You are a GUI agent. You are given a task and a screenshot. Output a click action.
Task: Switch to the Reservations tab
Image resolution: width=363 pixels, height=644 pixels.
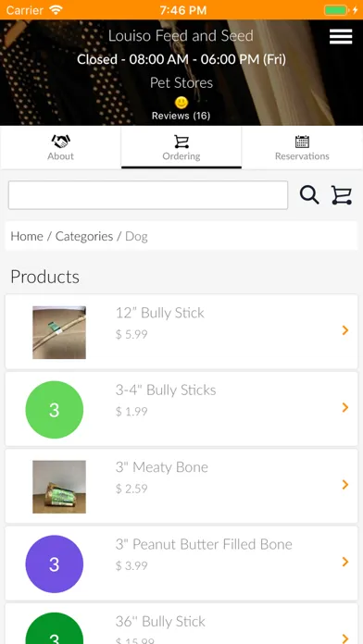(302, 147)
